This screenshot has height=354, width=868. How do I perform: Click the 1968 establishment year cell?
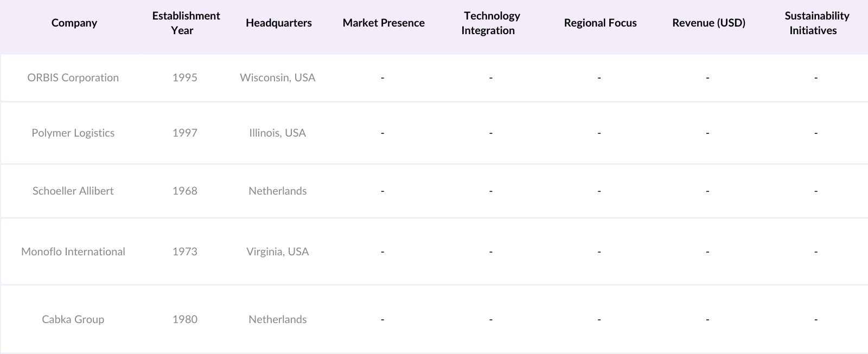(185, 191)
